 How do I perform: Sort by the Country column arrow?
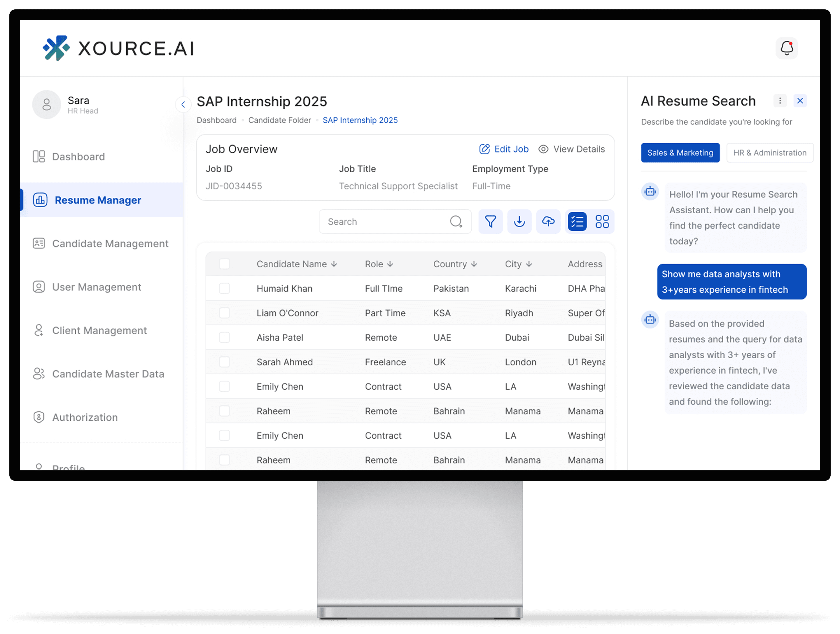(474, 264)
